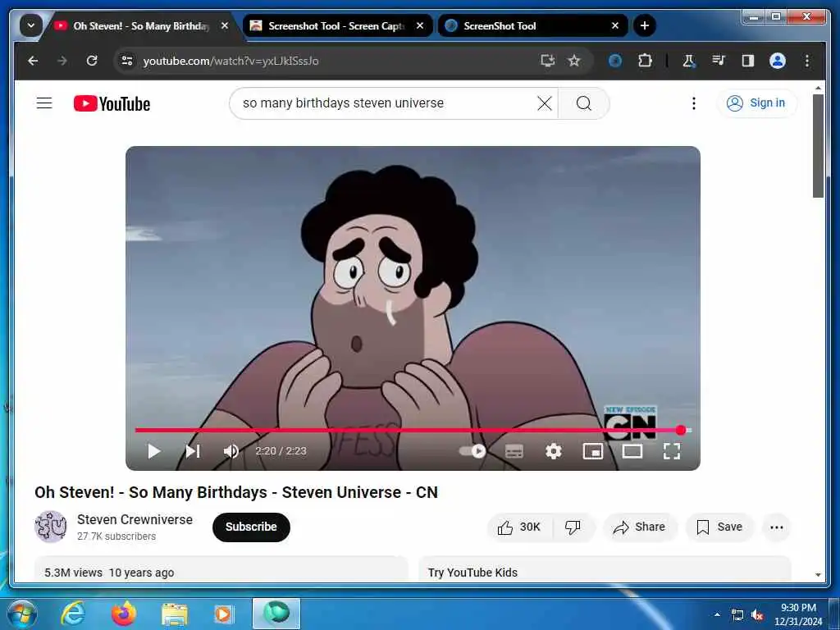Like the video (30K)
Viewport: 840px width, 630px height.
519,527
